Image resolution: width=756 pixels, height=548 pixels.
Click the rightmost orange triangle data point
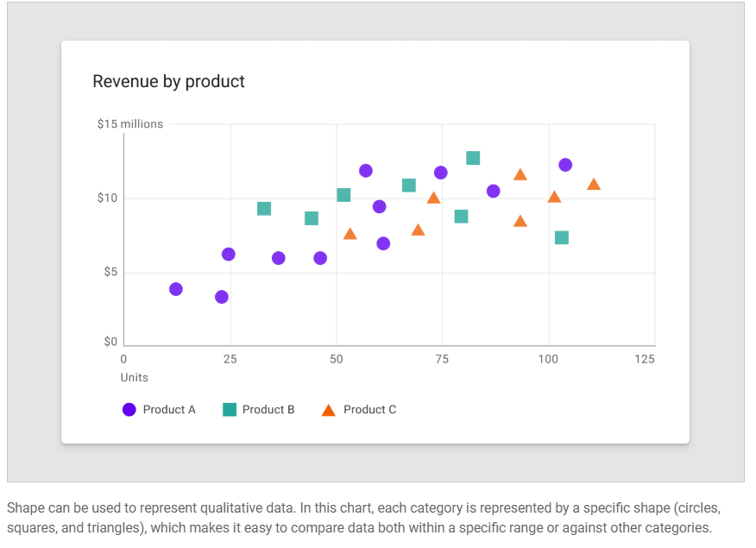[594, 185]
